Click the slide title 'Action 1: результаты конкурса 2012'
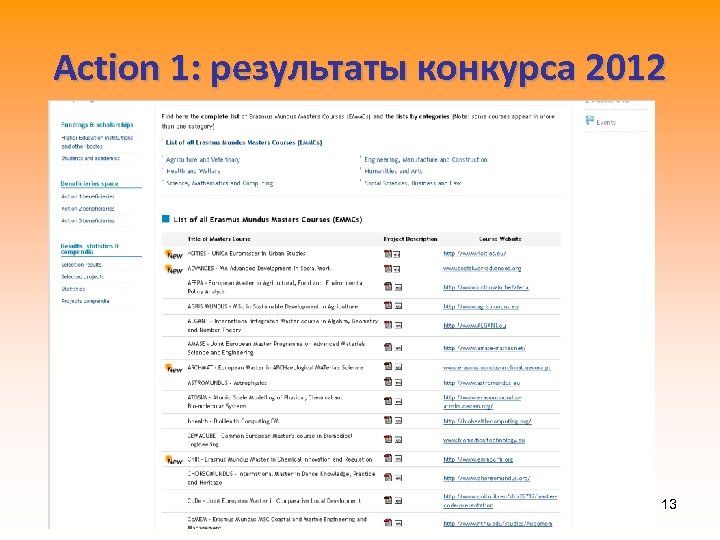Viewport: 720px width, 540px height. pos(360,68)
